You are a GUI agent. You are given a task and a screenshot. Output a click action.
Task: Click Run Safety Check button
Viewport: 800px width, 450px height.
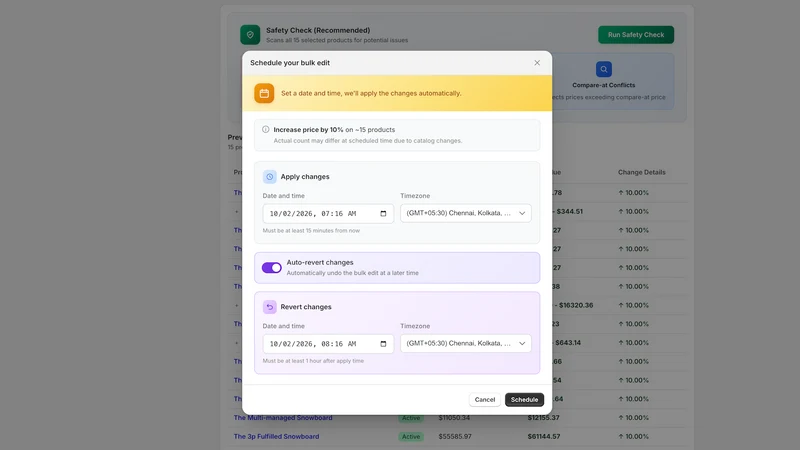[x=636, y=35]
